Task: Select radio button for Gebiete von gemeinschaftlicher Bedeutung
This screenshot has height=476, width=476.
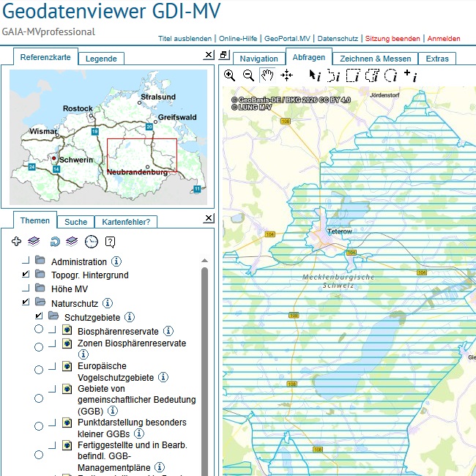Action: tap(39, 398)
